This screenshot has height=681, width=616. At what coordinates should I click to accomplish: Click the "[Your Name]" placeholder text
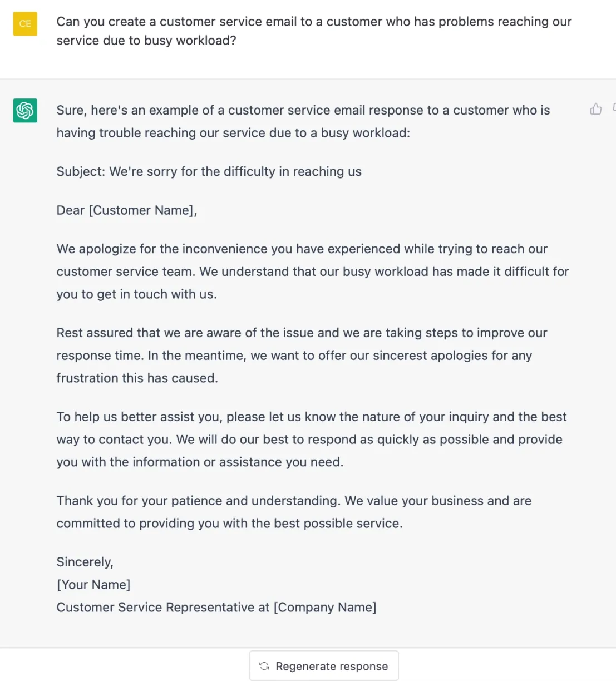tap(93, 585)
